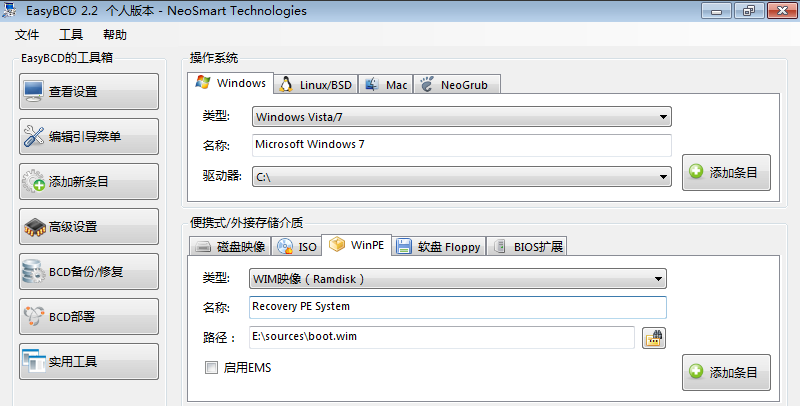Click the disk drive icon on 磁盘映像 tab
Viewport: 800px width, 407px height.
point(203,247)
